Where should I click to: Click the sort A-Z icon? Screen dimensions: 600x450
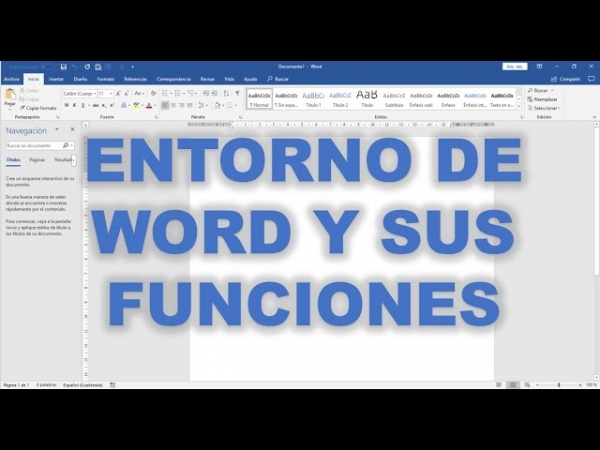click(227, 93)
